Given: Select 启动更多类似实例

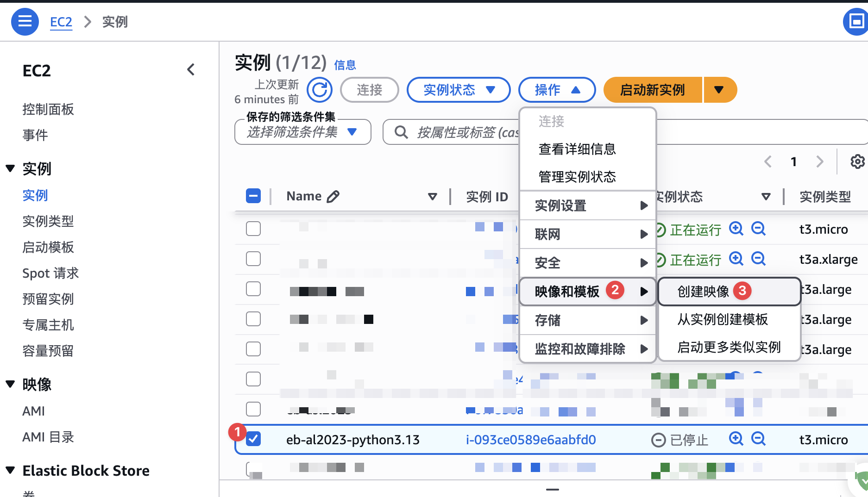Looking at the screenshot, I should 729,347.
